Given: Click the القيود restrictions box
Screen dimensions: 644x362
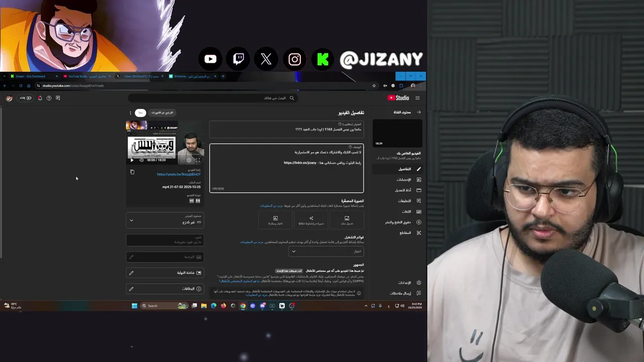Looking at the screenshot, I should coord(165,240).
